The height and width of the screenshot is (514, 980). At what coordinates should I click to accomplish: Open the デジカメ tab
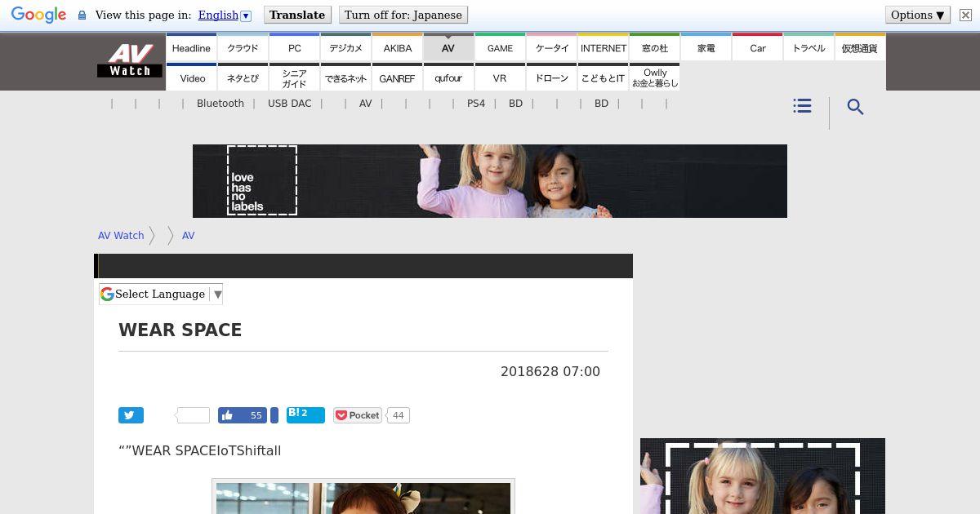[345, 47]
